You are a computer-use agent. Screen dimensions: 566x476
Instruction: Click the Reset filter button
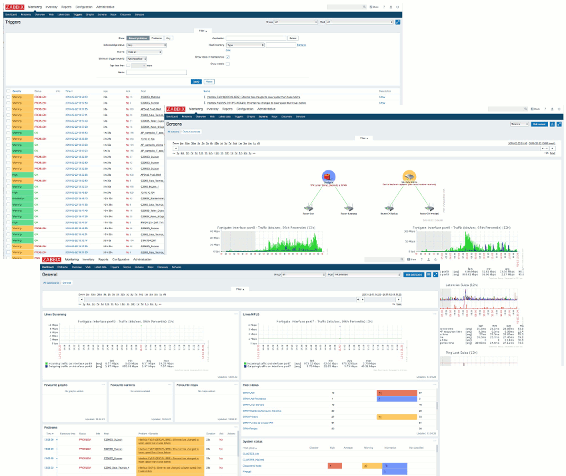pyautogui.click(x=209, y=82)
